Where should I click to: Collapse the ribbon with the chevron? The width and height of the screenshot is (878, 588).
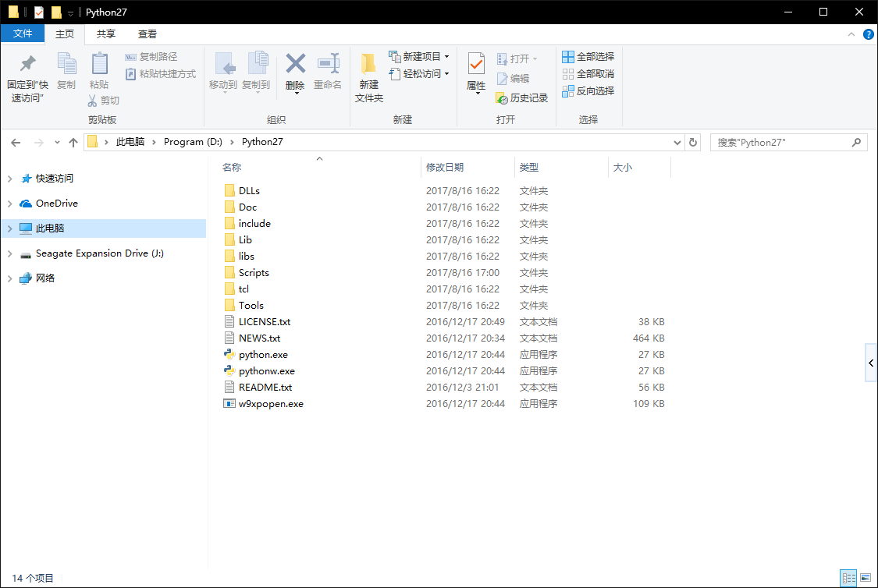coord(851,34)
